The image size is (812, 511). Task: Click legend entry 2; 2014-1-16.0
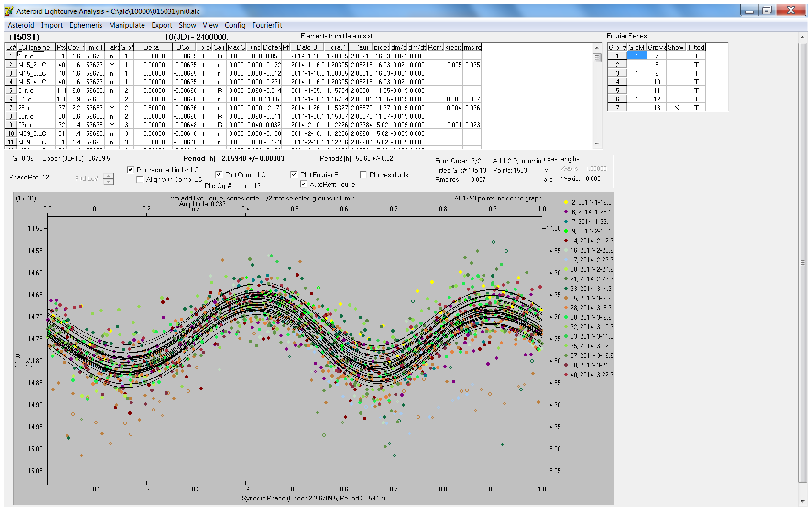pyautogui.click(x=588, y=202)
